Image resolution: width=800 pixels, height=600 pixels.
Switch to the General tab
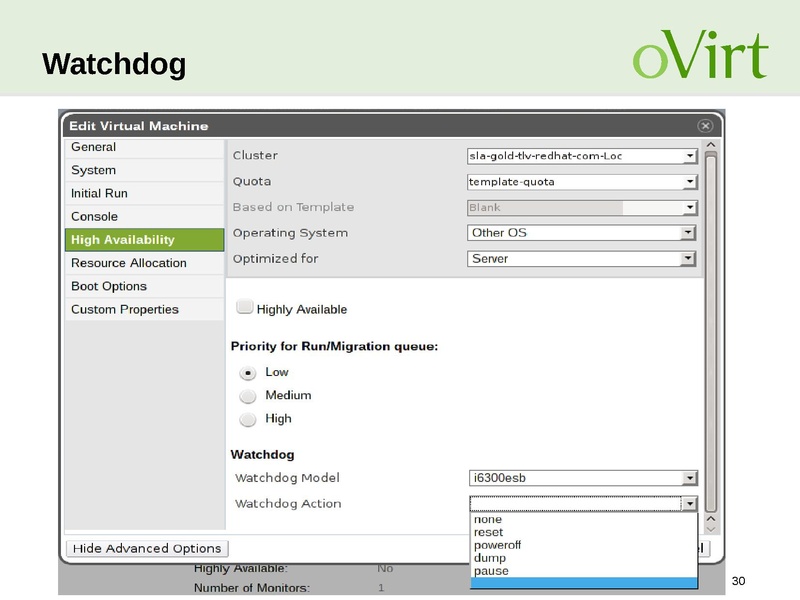coord(95,146)
